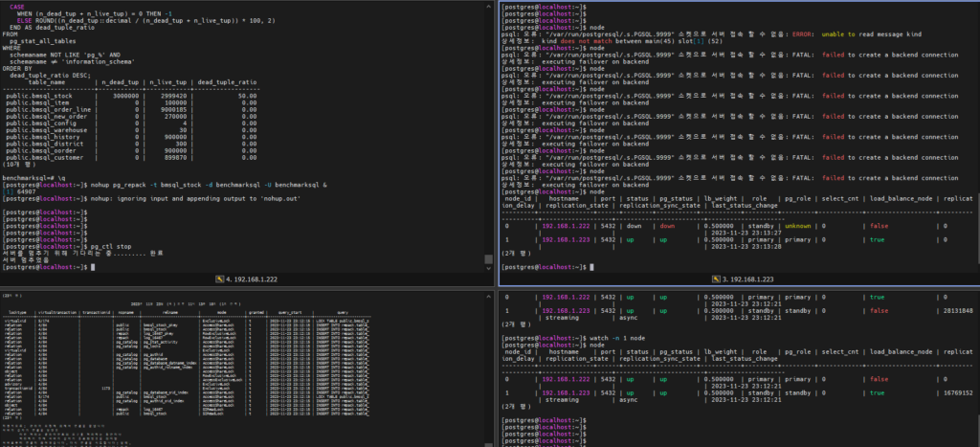Focus the cursor prompt in top-right terminal
980x447 pixels.
click(591, 266)
